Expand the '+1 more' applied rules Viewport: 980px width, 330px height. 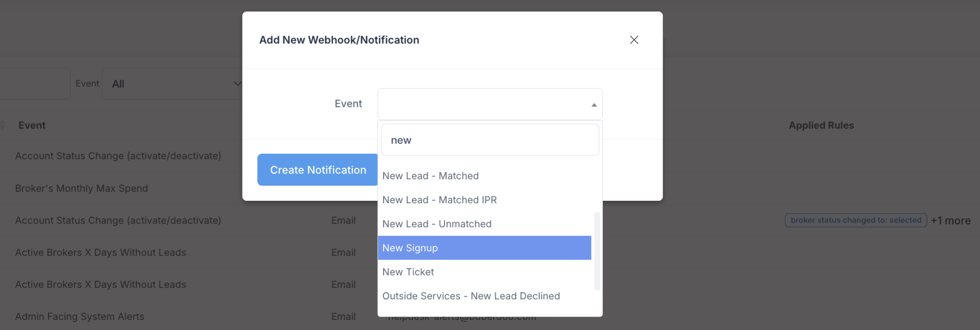click(x=950, y=221)
